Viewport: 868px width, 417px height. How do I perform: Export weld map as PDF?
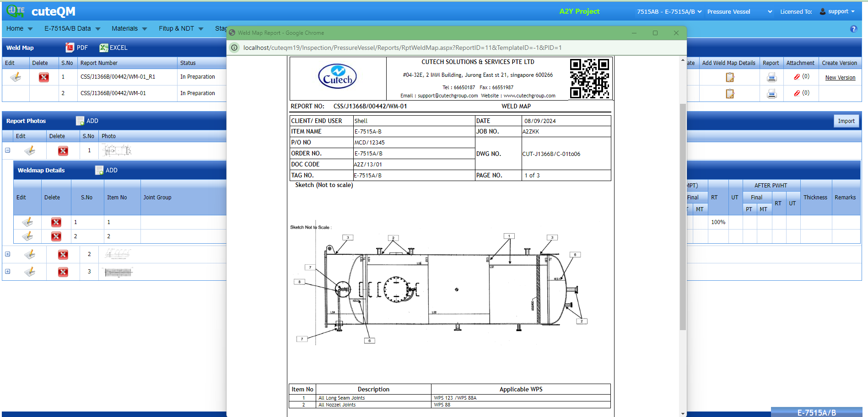76,48
